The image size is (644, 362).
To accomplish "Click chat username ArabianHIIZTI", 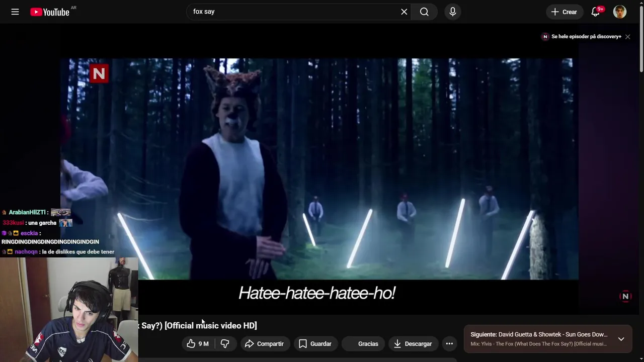I will pyautogui.click(x=27, y=213).
